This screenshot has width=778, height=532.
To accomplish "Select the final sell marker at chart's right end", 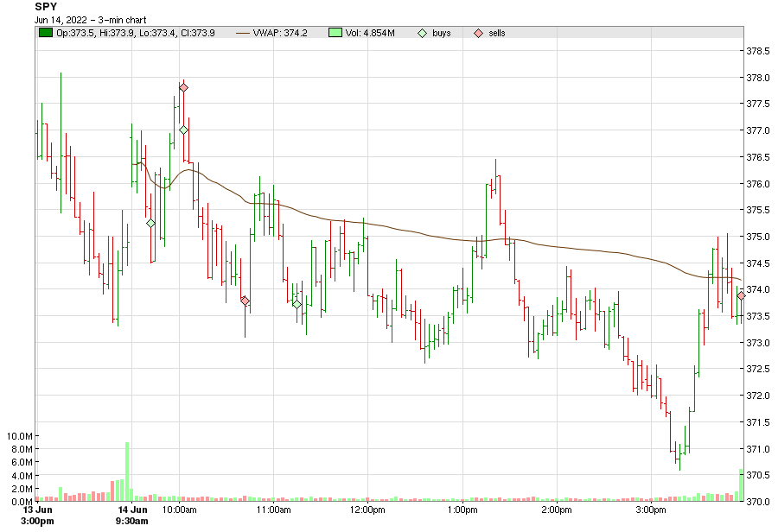I will (x=741, y=296).
